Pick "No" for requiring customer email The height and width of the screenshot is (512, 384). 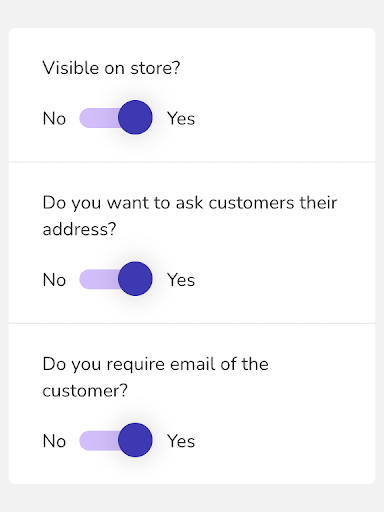pos(54,441)
